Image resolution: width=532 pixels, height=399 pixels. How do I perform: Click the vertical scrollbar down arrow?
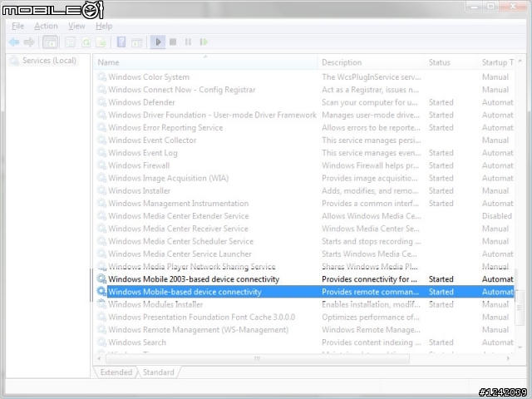(520, 347)
